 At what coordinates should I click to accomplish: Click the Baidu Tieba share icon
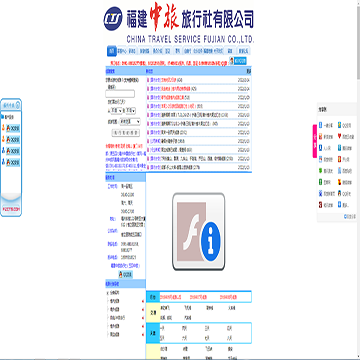(x=340, y=171)
